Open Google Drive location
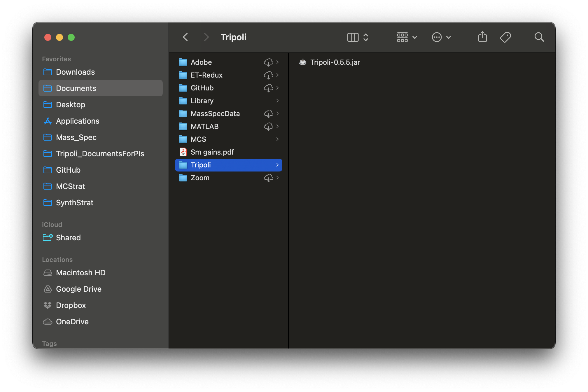This screenshot has height=392, width=588. point(101,289)
